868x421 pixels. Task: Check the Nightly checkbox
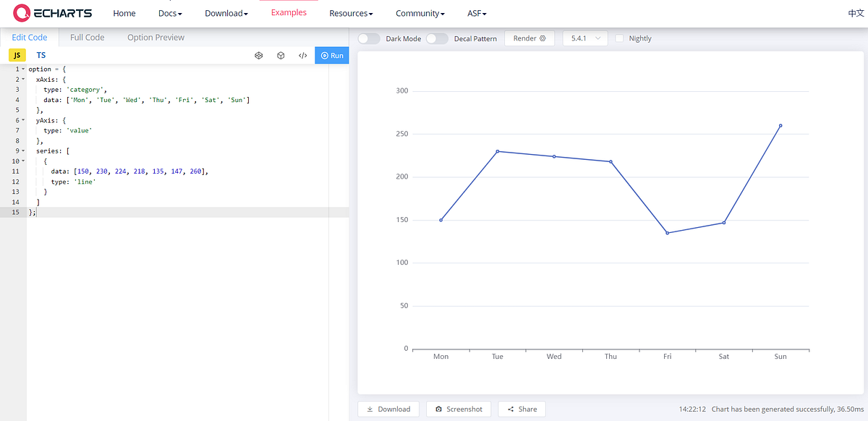[618, 38]
